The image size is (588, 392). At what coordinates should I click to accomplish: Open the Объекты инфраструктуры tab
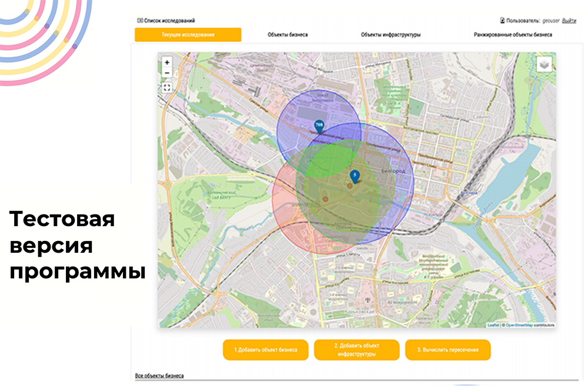pyautogui.click(x=390, y=35)
